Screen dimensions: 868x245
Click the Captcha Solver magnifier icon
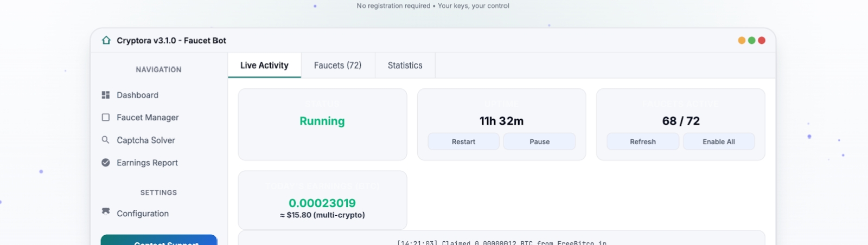pos(106,140)
